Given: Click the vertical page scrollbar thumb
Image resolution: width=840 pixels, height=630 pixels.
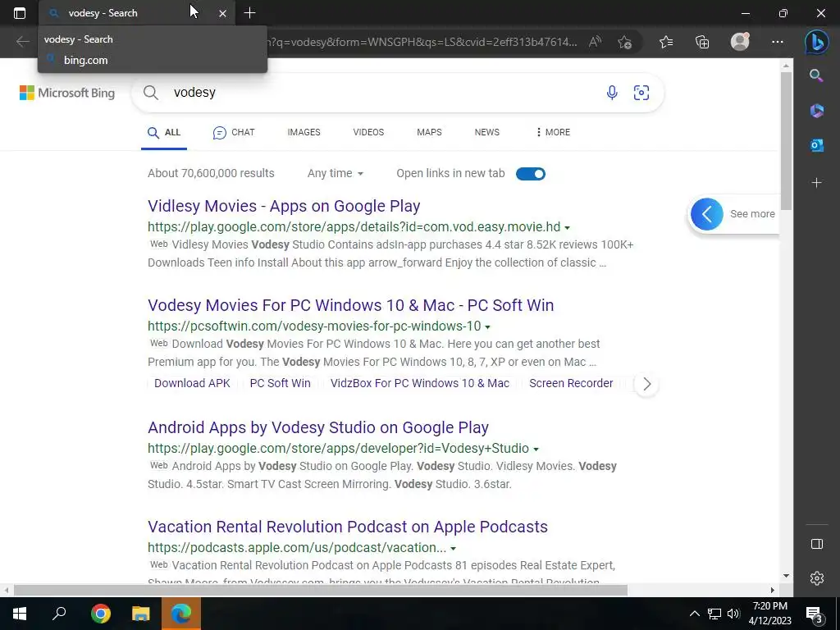Looking at the screenshot, I should [785, 141].
